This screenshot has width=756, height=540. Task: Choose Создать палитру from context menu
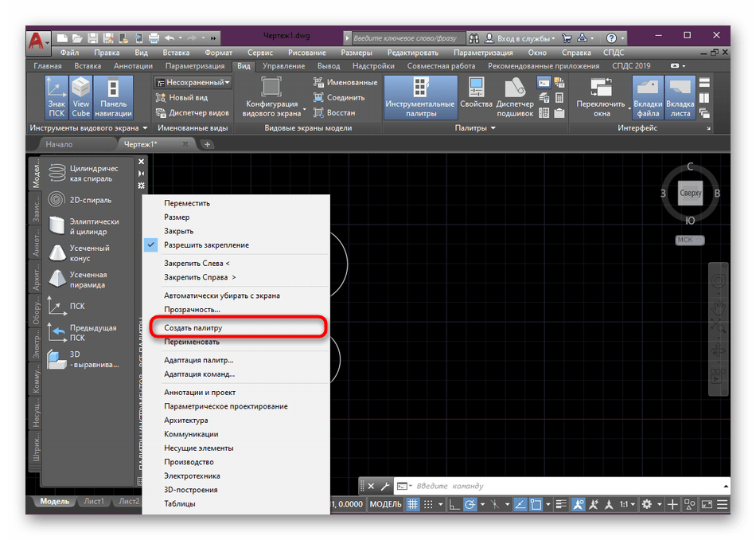click(x=193, y=327)
